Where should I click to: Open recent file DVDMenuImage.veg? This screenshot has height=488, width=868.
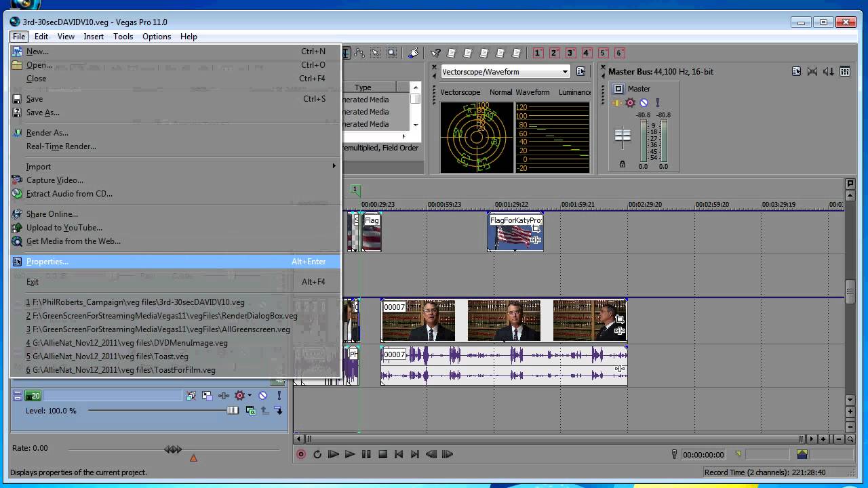pos(175,343)
